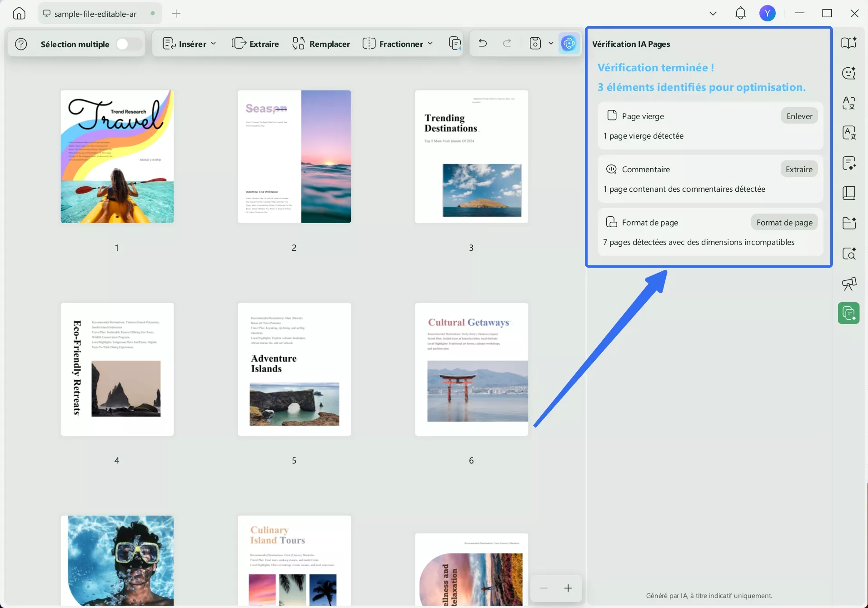The width and height of the screenshot is (868, 608).
Task: Toggle the notification bell
Action: (740, 13)
